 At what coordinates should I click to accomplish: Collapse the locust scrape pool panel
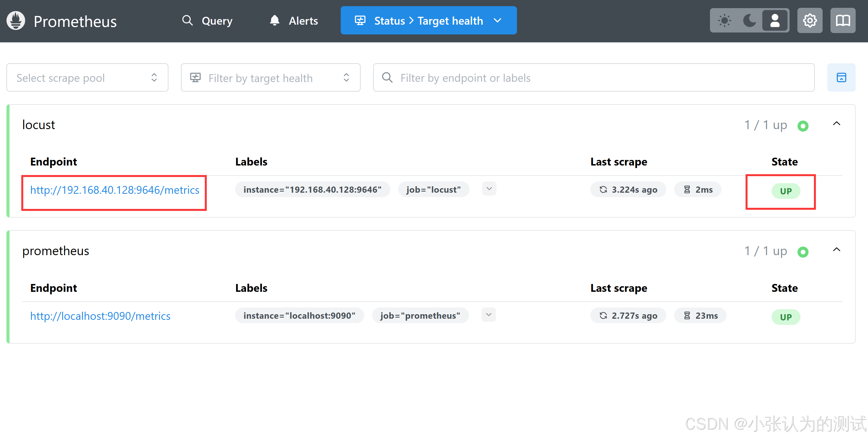836,124
